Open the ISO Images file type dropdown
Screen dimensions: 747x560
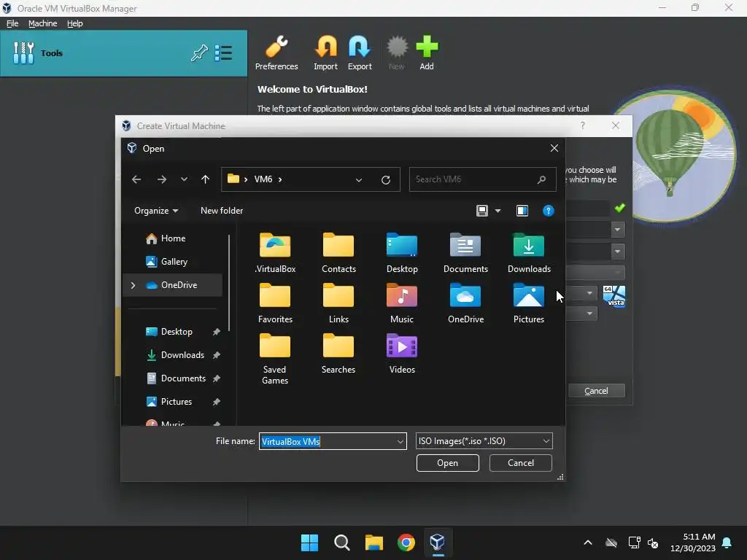coord(546,441)
